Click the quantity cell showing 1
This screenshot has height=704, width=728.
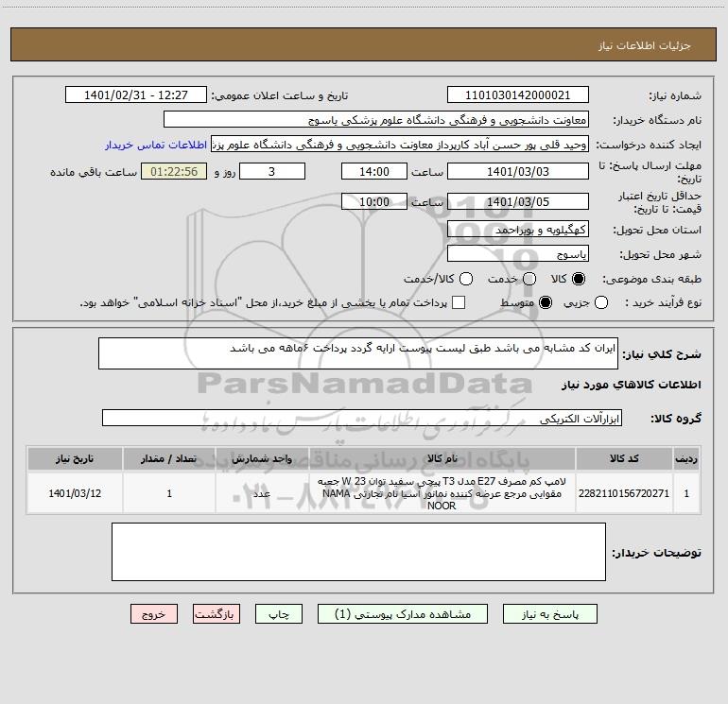[169, 493]
